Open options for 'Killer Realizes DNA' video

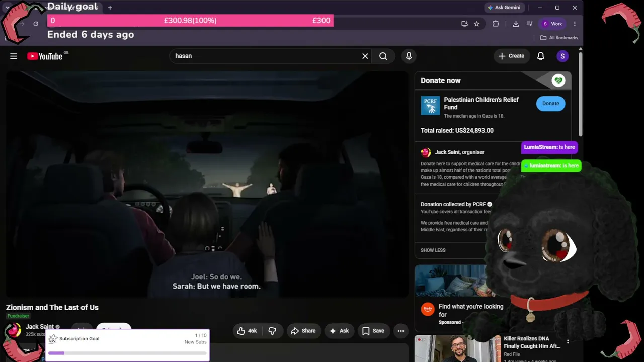[568, 342]
